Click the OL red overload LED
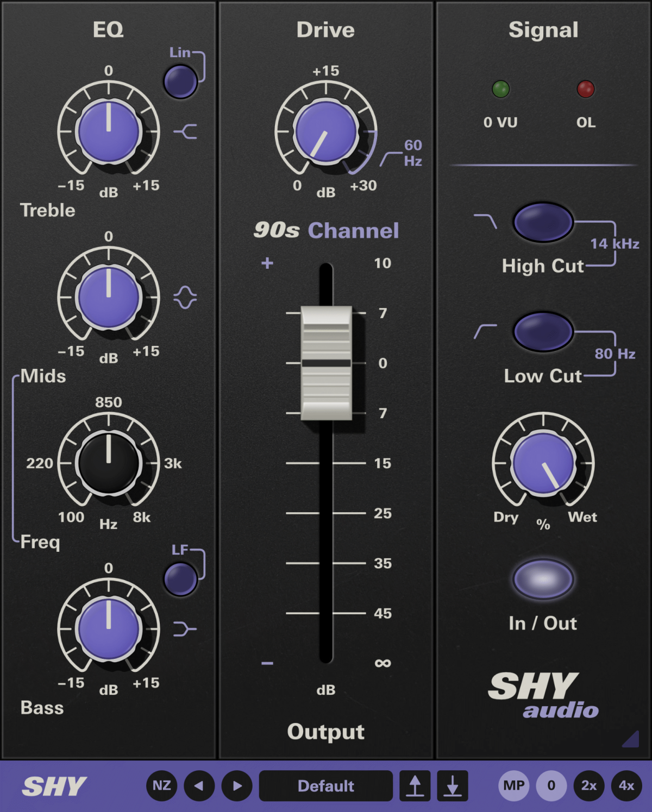This screenshot has height=812, width=652. pyautogui.click(x=586, y=89)
